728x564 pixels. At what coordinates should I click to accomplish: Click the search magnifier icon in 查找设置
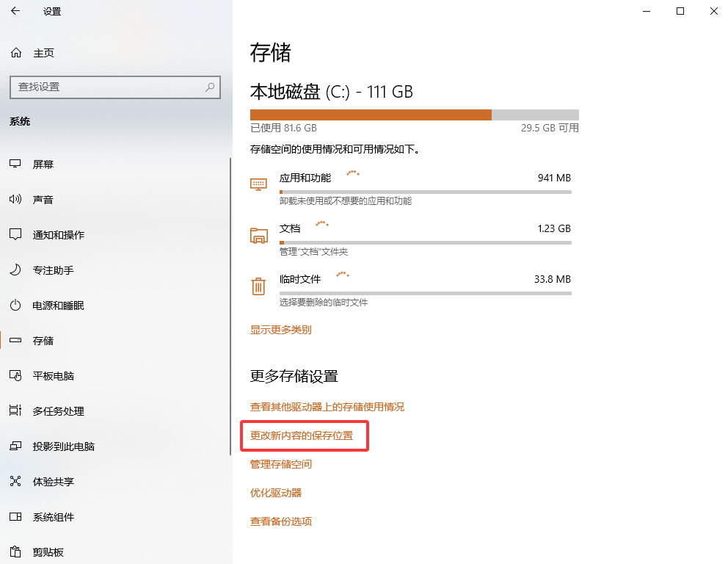click(x=210, y=87)
